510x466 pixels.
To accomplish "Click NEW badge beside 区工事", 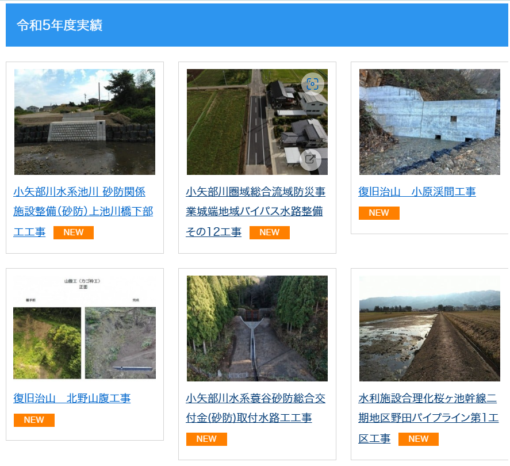I will (418, 439).
